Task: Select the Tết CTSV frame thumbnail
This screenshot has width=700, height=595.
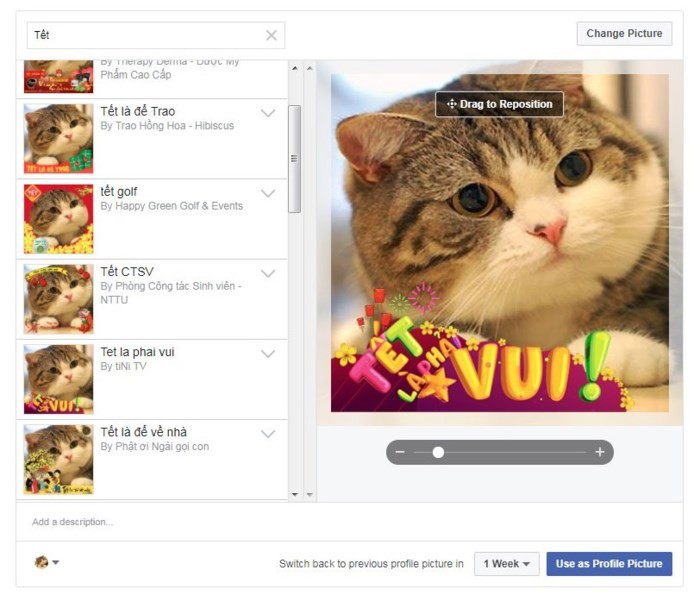Action: pos(58,299)
